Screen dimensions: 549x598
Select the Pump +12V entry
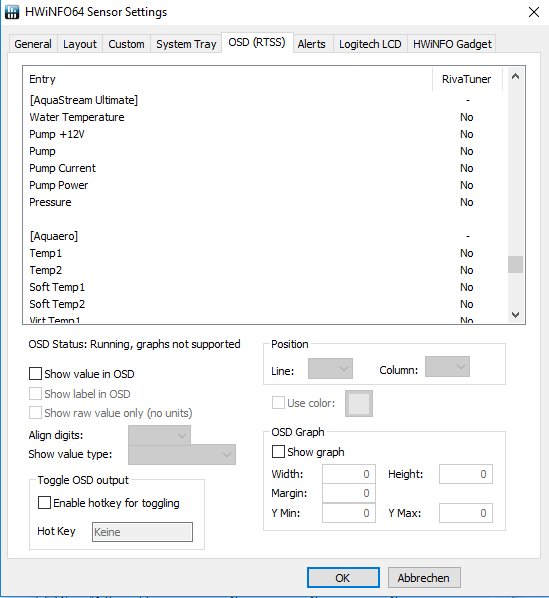(x=265, y=134)
